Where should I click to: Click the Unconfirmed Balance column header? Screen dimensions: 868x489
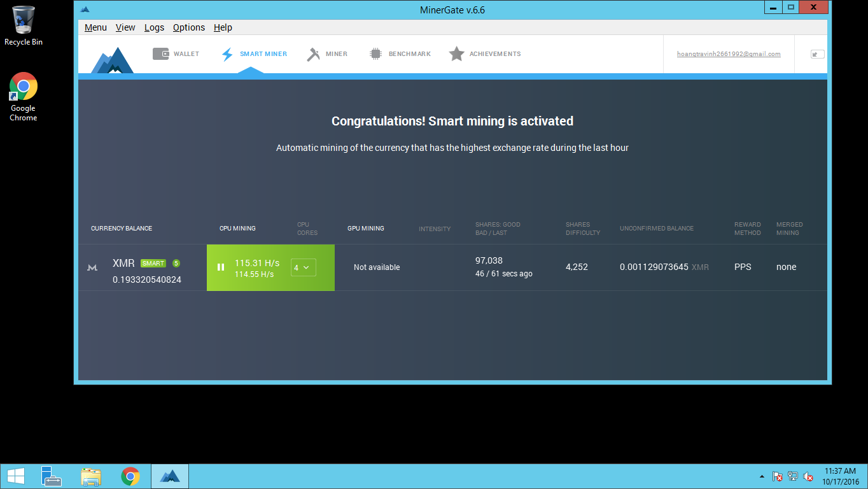pos(657,229)
